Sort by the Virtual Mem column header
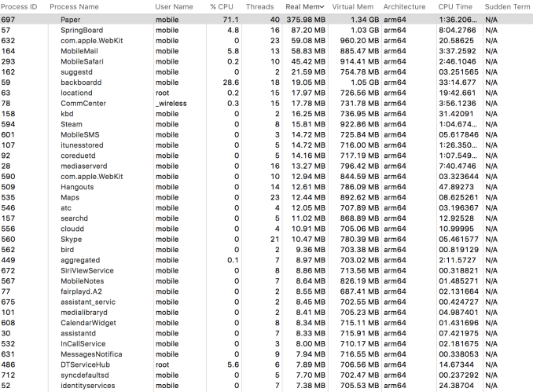This screenshot has width=533, height=392. pyautogui.click(x=352, y=7)
